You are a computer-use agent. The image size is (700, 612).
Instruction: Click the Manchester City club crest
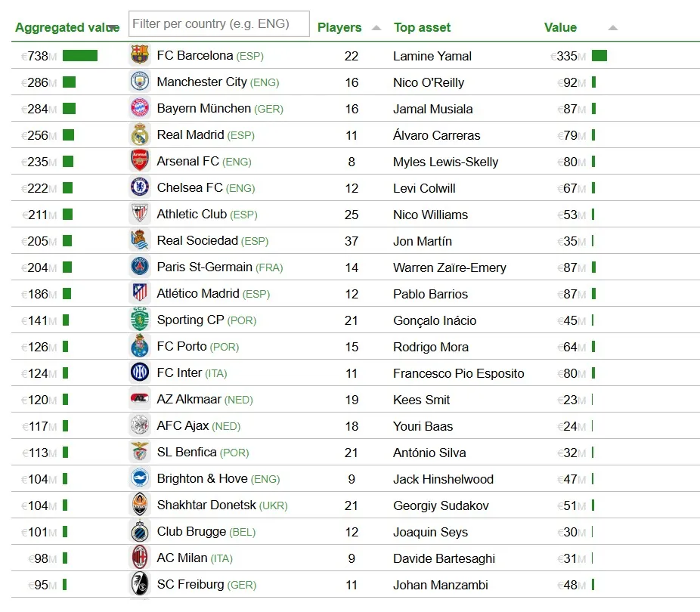click(140, 82)
